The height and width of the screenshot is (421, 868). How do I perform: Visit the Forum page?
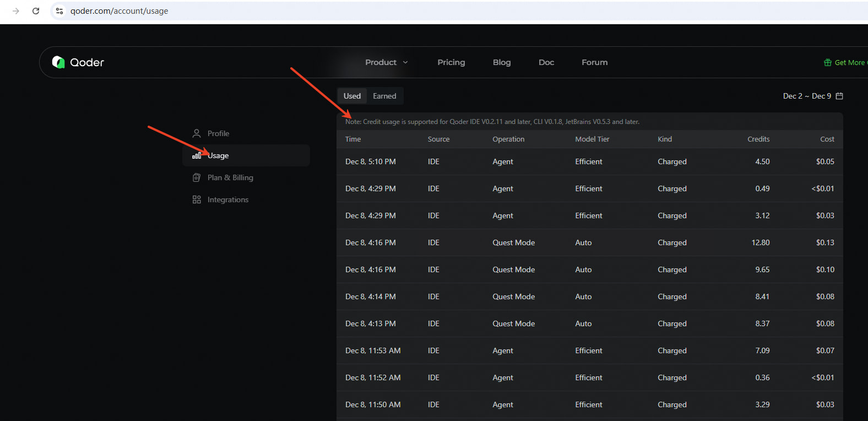pos(595,62)
